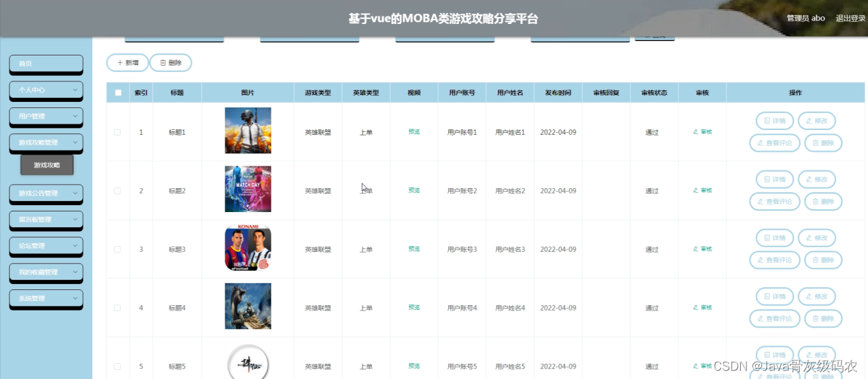
Task: Click 预览 video link in row 标题3
Action: (x=414, y=249)
